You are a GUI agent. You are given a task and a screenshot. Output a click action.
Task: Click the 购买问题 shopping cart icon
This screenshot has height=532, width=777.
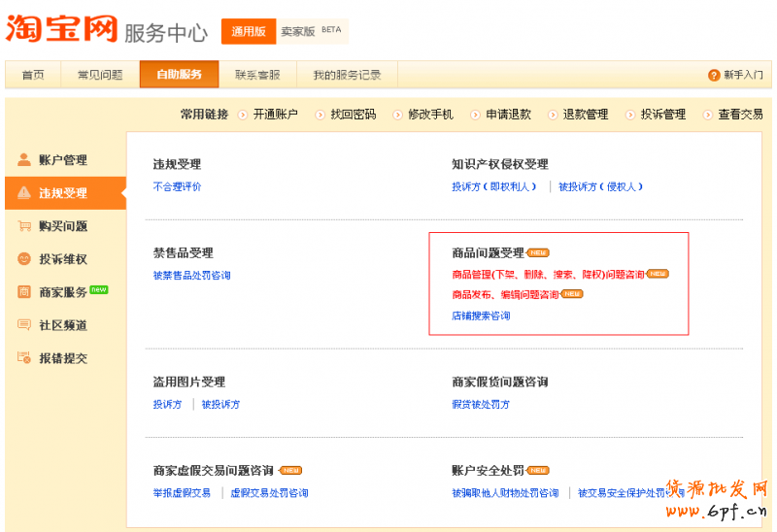point(23,226)
